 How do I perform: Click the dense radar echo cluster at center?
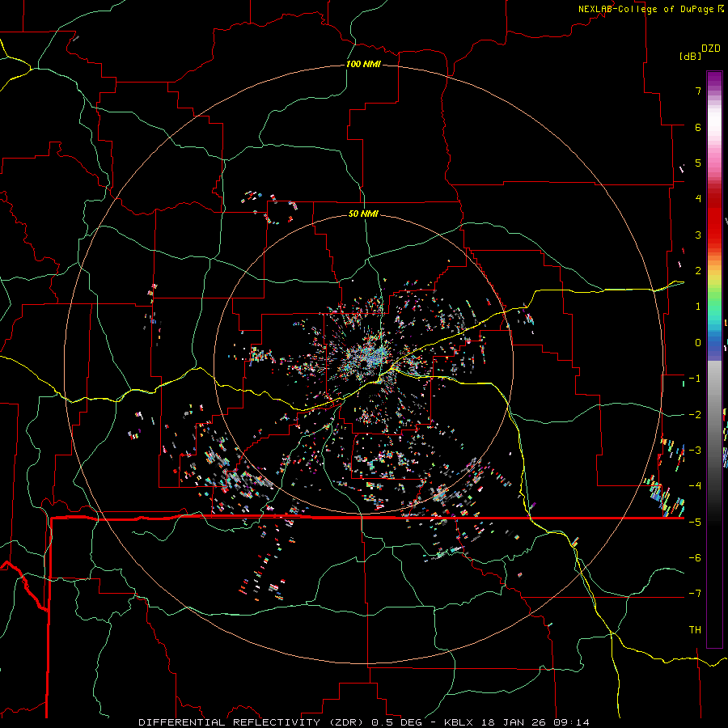coord(369,357)
